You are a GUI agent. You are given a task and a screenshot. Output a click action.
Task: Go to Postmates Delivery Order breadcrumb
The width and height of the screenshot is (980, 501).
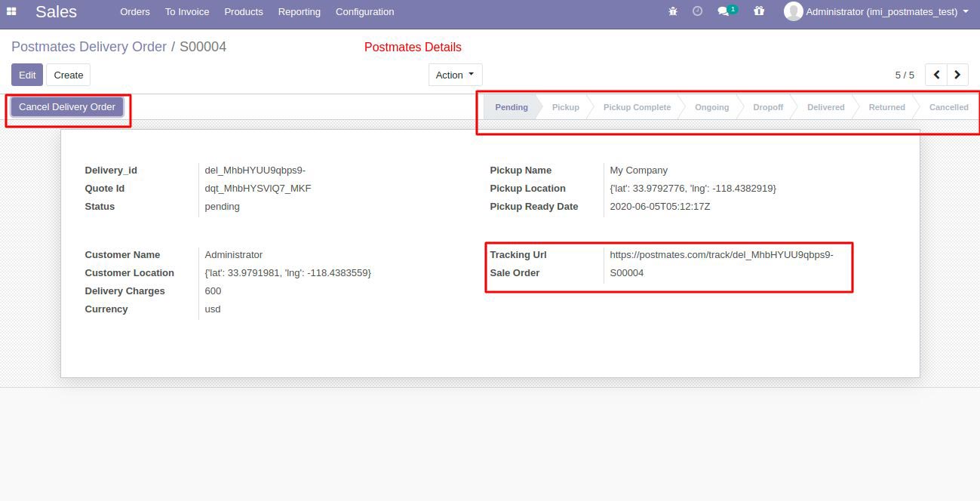pyautogui.click(x=89, y=47)
